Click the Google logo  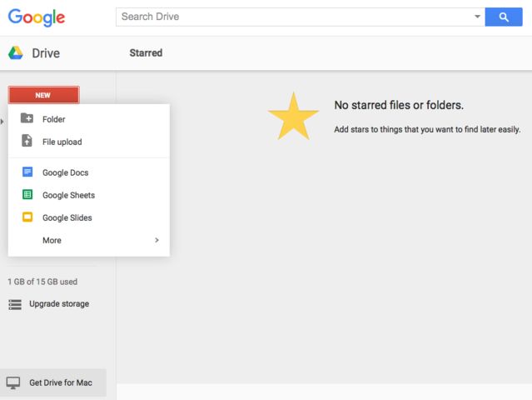[x=37, y=17]
